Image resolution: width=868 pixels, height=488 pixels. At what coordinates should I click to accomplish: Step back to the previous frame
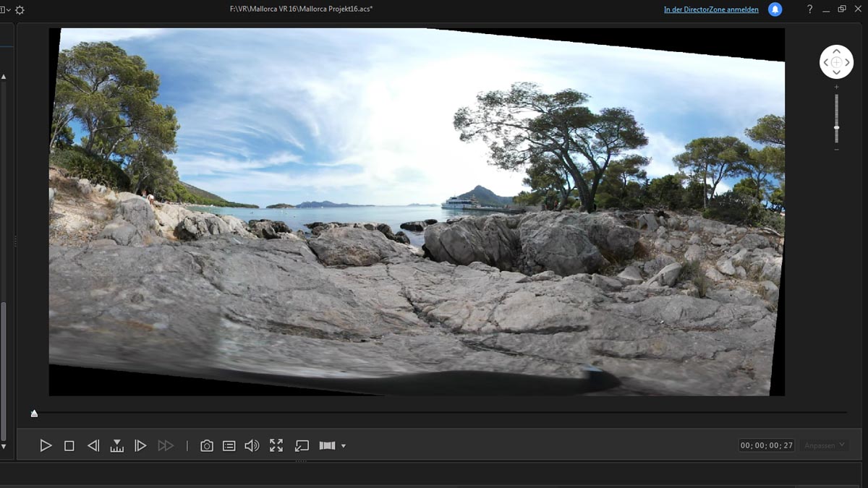(x=93, y=446)
